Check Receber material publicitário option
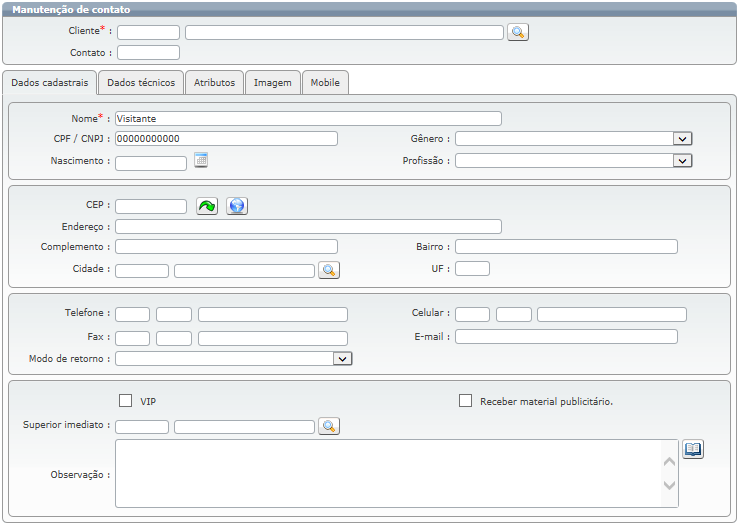The width and height of the screenshot is (739, 525). (x=465, y=401)
